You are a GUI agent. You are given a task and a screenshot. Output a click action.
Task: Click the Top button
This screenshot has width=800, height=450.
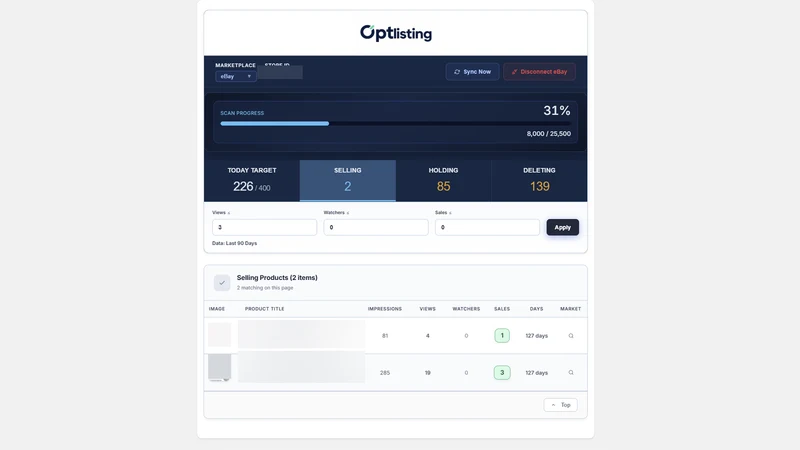[x=561, y=405]
